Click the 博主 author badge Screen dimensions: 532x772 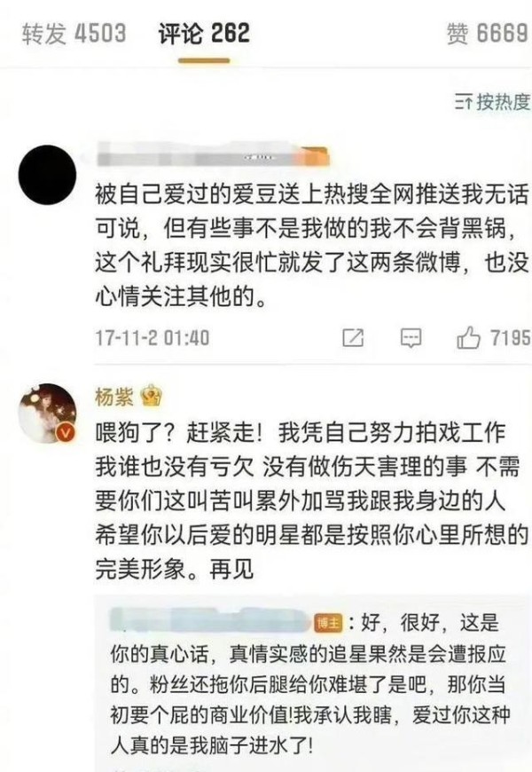click(x=328, y=623)
